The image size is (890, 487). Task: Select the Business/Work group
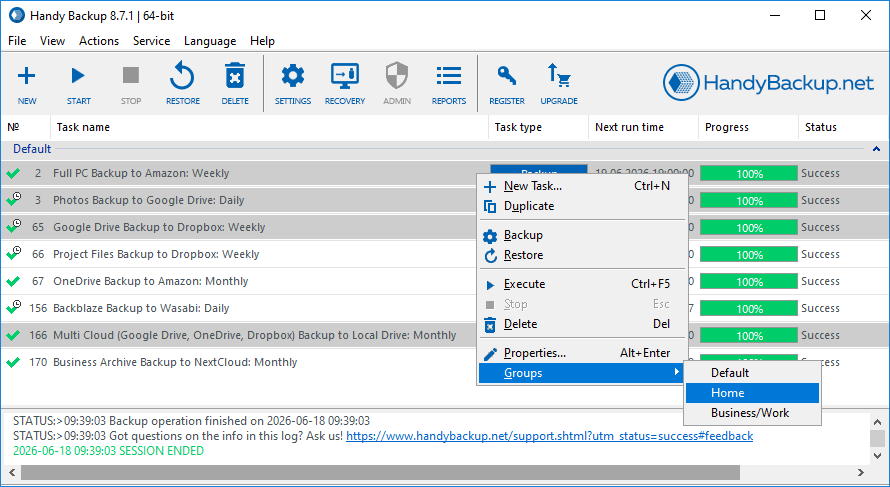pyautogui.click(x=752, y=413)
